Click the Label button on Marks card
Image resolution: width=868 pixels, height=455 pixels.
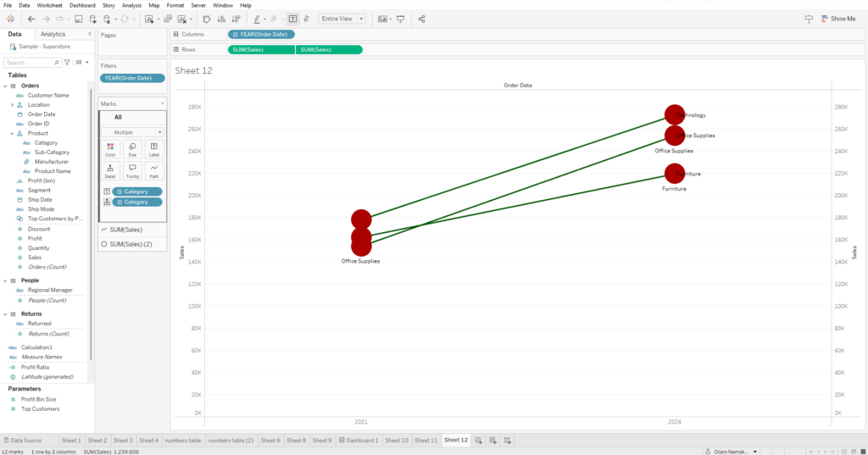point(154,149)
